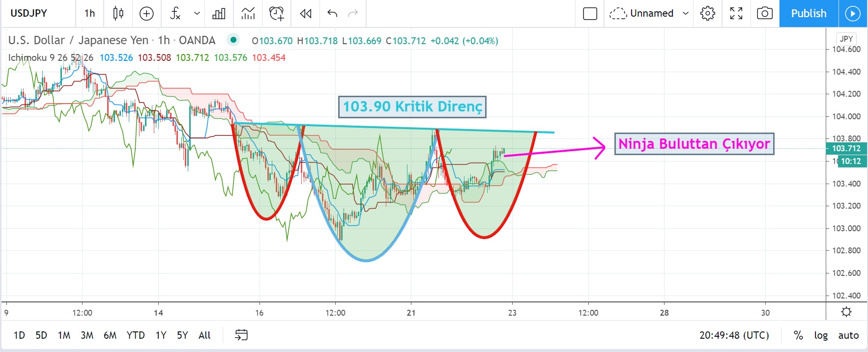Select the chart layout square icon
Image resolution: width=868 pixels, height=352 pixels.
(x=590, y=13)
